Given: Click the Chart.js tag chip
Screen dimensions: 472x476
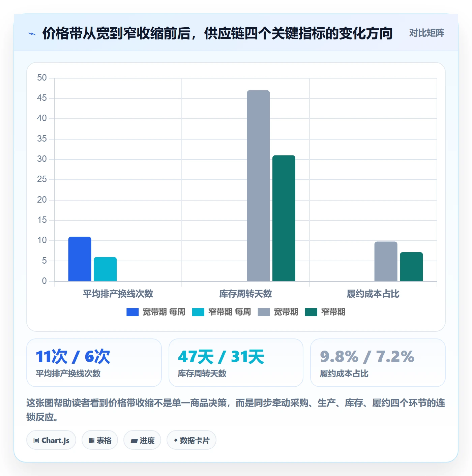Looking at the screenshot, I should click(51, 440).
